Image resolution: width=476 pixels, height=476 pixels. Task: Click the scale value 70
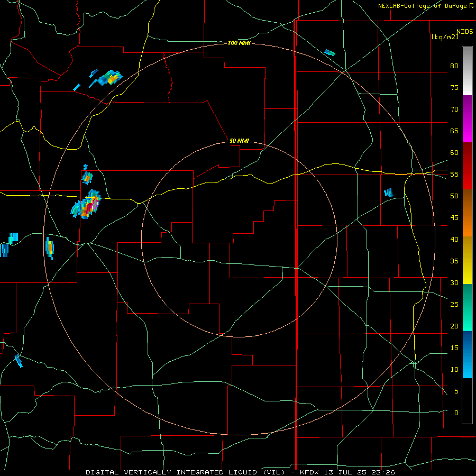click(454, 109)
